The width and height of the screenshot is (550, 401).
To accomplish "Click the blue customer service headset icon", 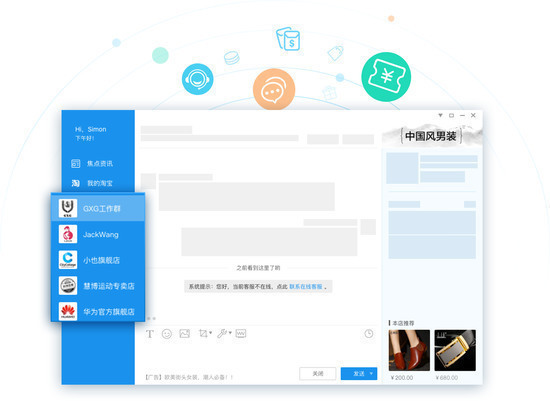I will (x=197, y=79).
